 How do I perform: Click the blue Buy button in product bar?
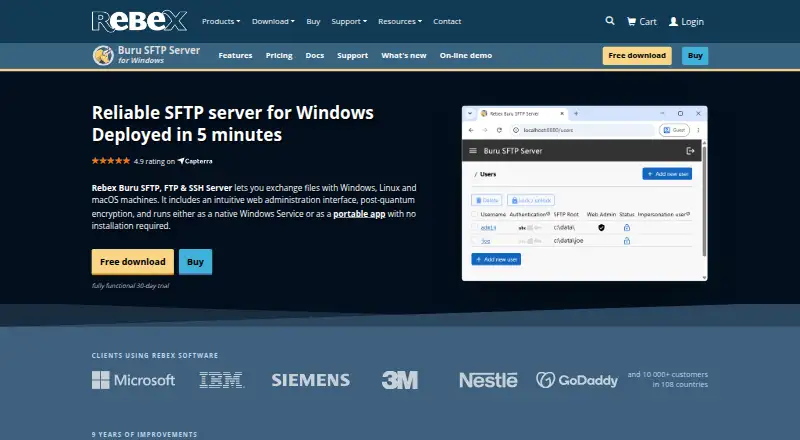[695, 56]
